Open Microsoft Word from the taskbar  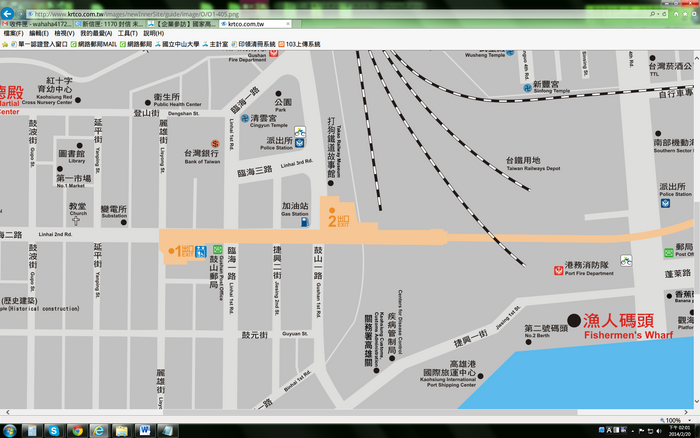coord(145,431)
